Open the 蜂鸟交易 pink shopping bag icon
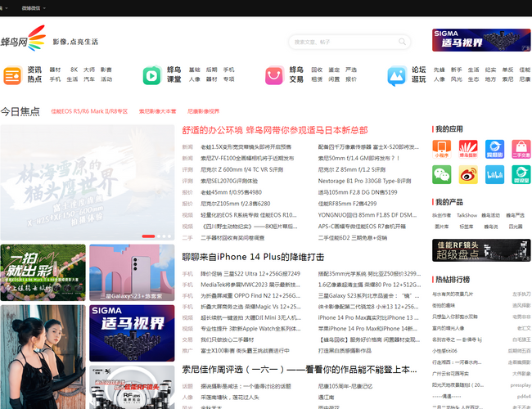The width and height of the screenshot is (532, 409). pos(274,75)
